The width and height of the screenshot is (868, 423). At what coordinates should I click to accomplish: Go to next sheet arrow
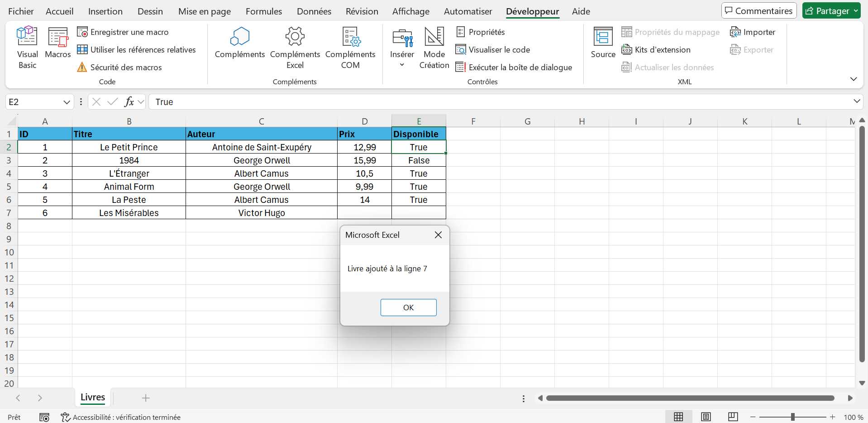pos(40,398)
